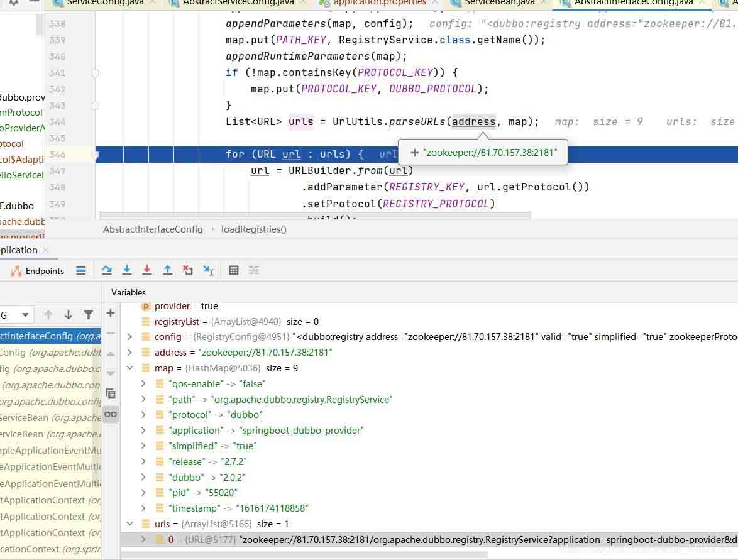Image resolution: width=738 pixels, height=560 pixels.
Task: Collapse the map HashMap variable
Action: pyautogui.click(x=129, y=368)
